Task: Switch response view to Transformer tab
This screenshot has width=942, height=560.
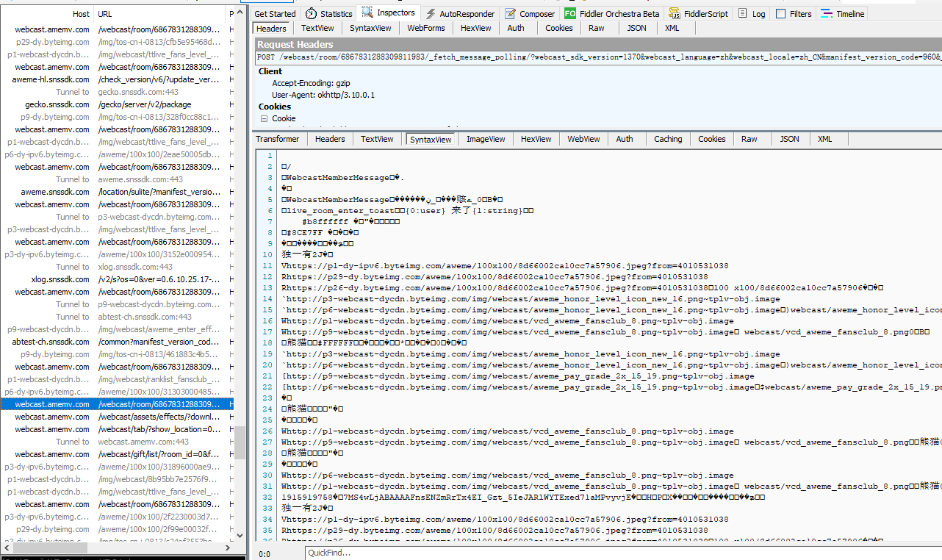Action: (x=278, y=139)
